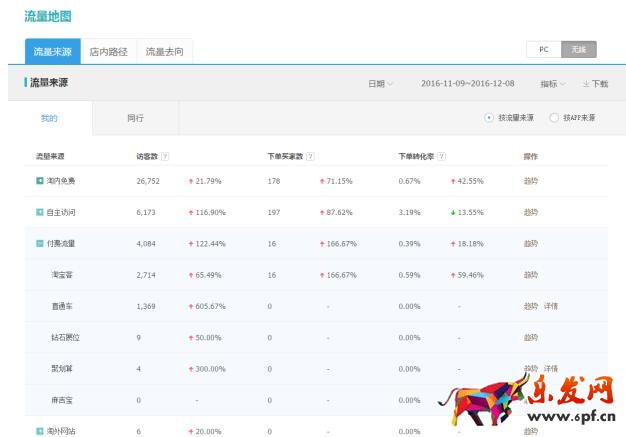
Task: Click 趋势 link for 淘内免费
Action: pos(530,181)
